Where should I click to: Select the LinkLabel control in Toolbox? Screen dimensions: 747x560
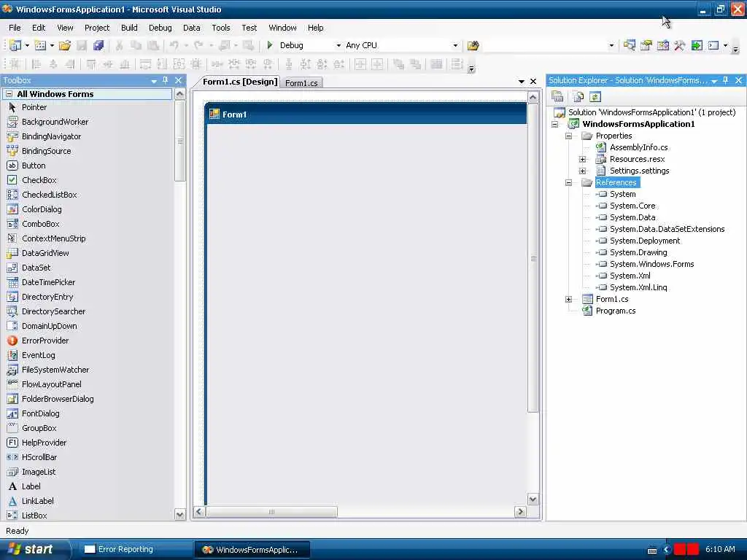(87, 501)
